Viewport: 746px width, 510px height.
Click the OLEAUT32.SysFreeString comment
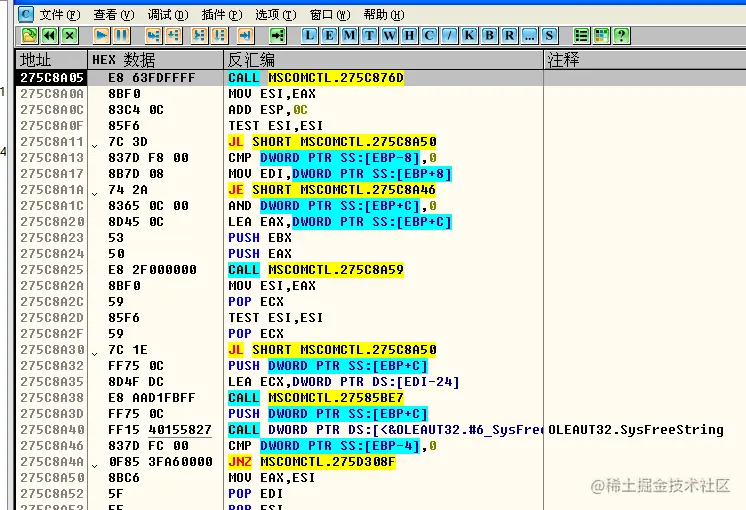(636, 430)
